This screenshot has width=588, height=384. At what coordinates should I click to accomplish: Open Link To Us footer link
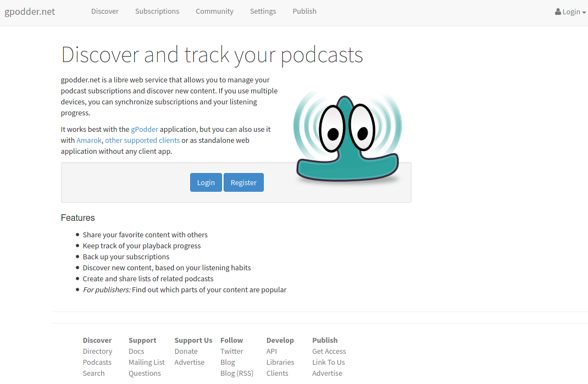(x=329, y=362)
